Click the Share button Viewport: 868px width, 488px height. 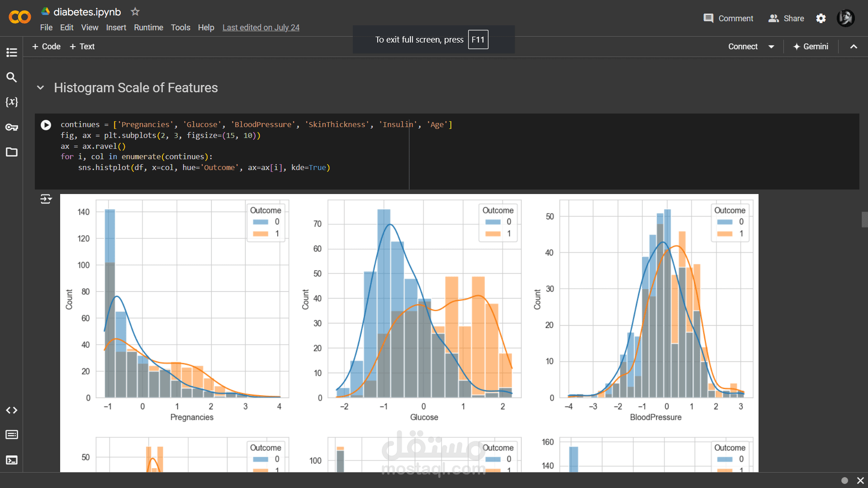pyautogui.click(x=786, y=19)
